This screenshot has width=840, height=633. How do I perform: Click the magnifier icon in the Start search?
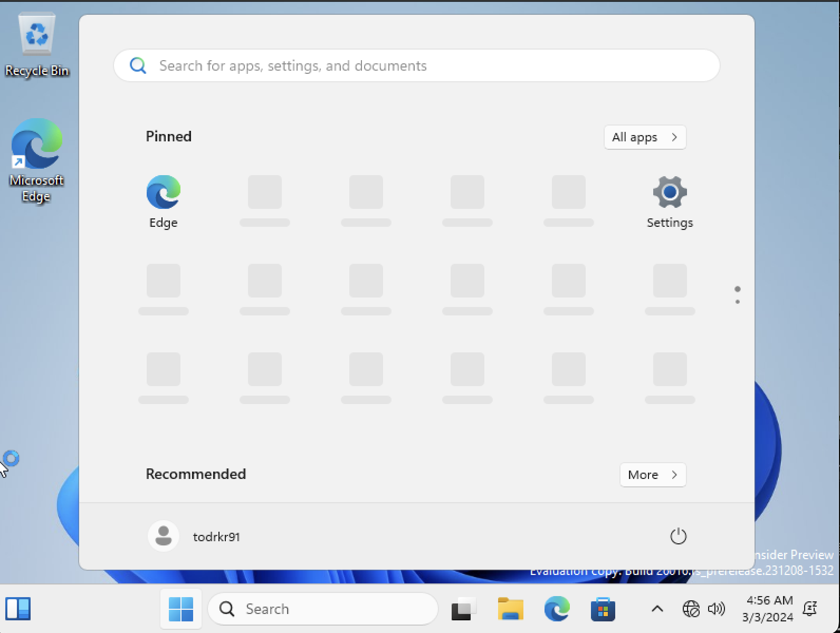138,65
